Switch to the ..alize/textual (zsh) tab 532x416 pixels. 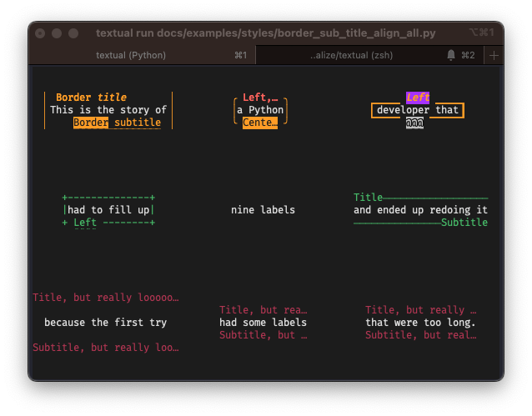coord(369,55)
